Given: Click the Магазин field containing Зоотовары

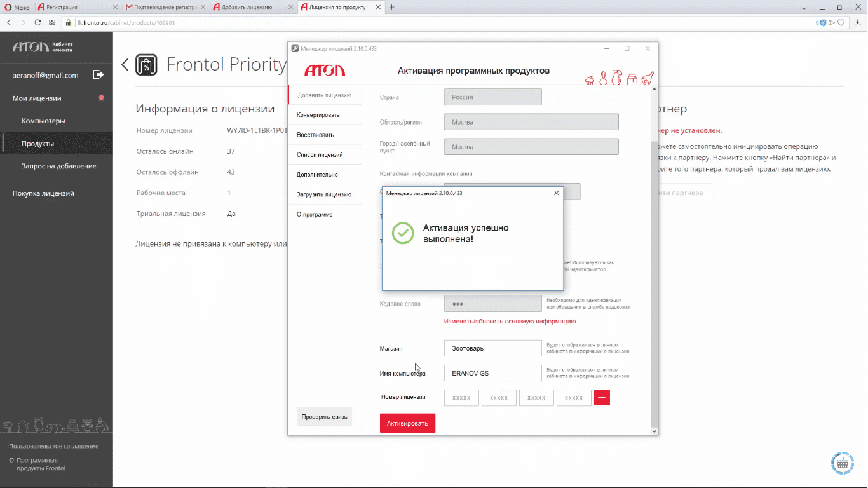Looking at the screenshot, I should point(493,348).
